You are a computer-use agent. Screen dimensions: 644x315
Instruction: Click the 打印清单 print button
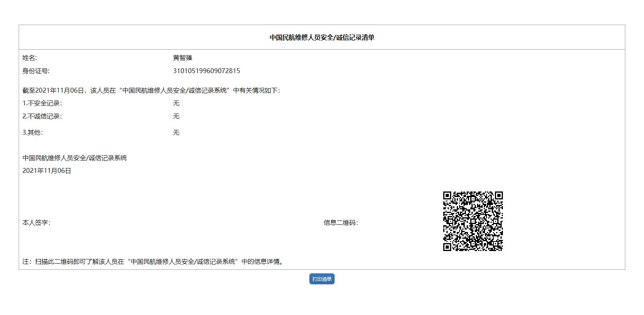(x=322, y=279)
